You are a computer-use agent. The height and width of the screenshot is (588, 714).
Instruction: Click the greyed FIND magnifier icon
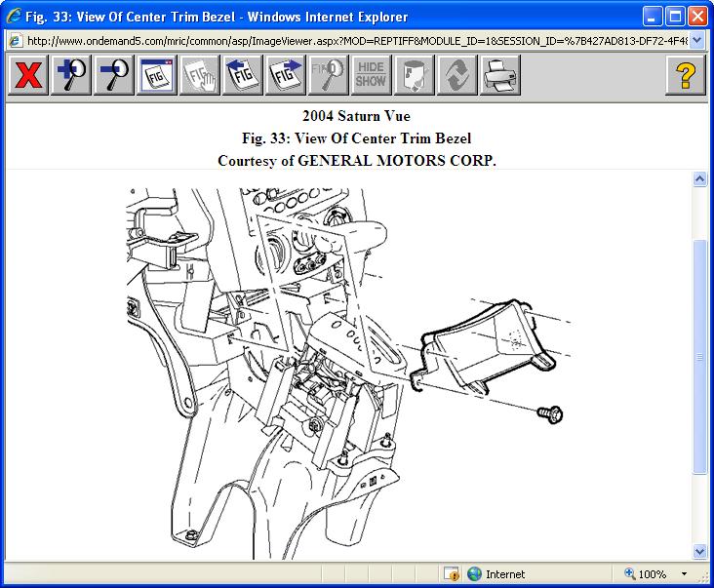pos(329,75)
